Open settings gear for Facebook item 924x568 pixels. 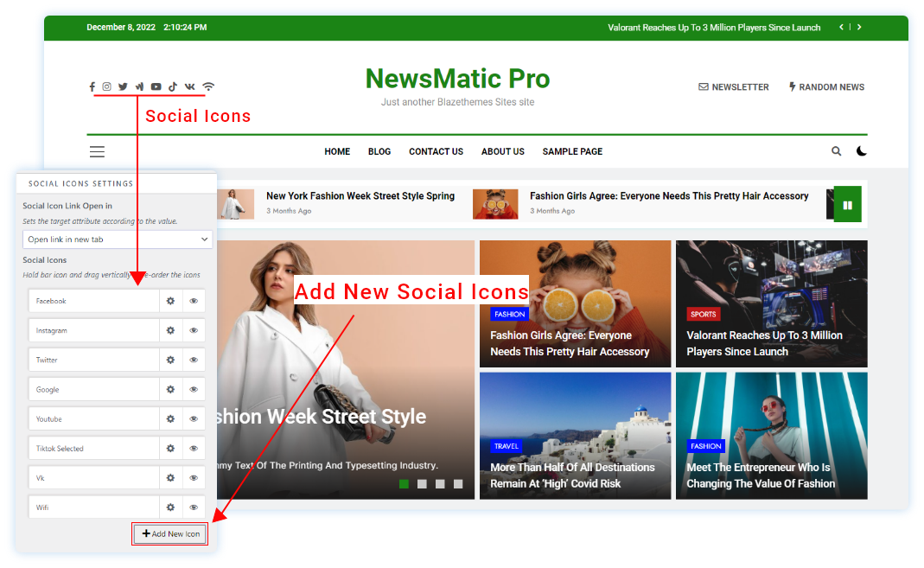tap(170, 301)
